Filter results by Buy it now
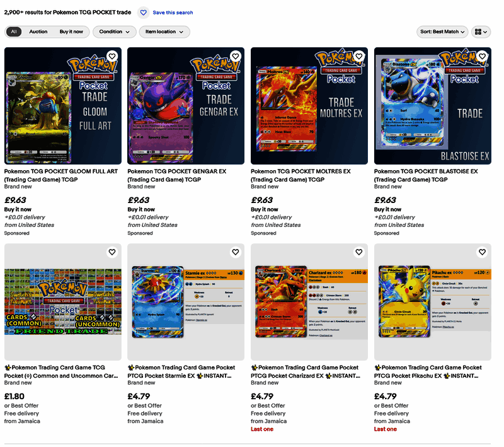504x447 pixels. click(x=71, y=32)
